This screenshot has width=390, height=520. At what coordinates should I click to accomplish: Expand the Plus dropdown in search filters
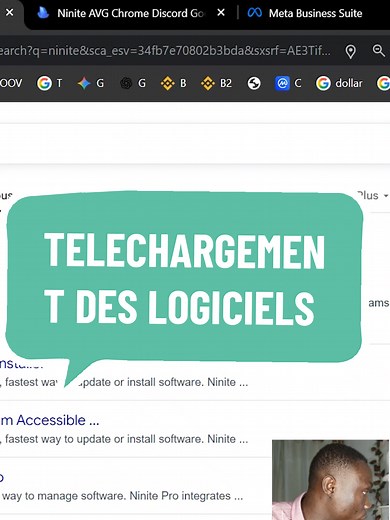[372, 195]
